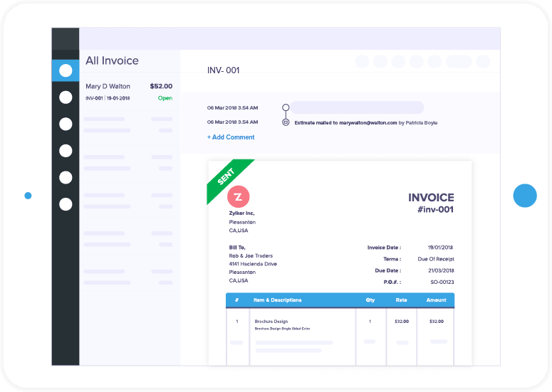Click the Item & Descriptions column header
The height and width of the screenshot is (392, 552).
[x=277, y=300]
